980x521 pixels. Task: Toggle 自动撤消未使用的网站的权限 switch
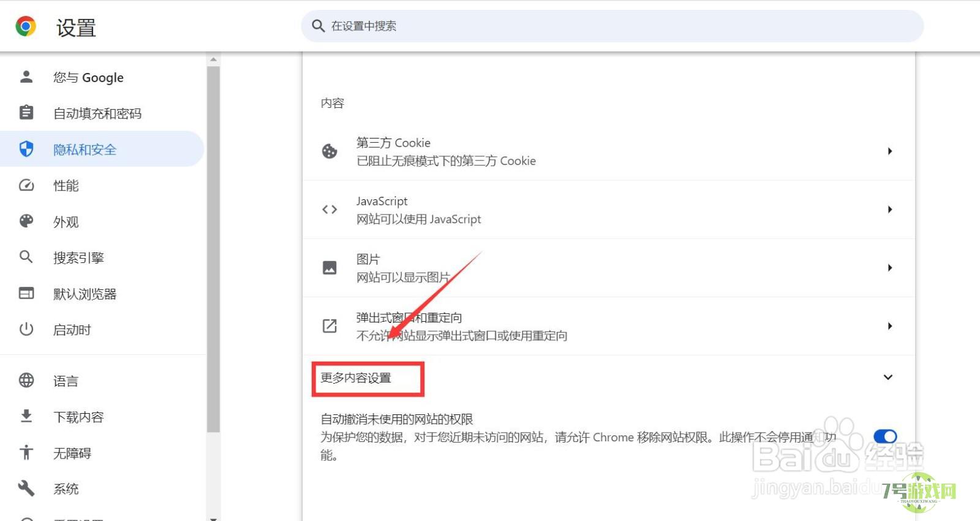coord(885,436)
